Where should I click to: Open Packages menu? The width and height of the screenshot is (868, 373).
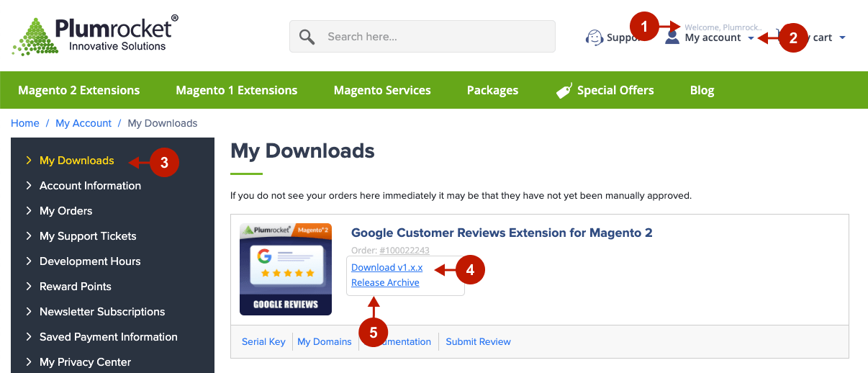492,90
